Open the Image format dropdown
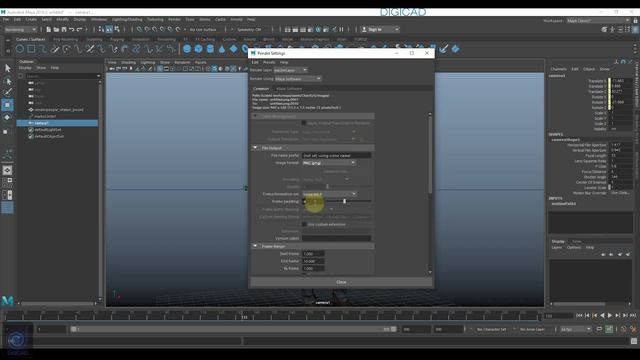The image size is (640, 360). tap(329, 163)
